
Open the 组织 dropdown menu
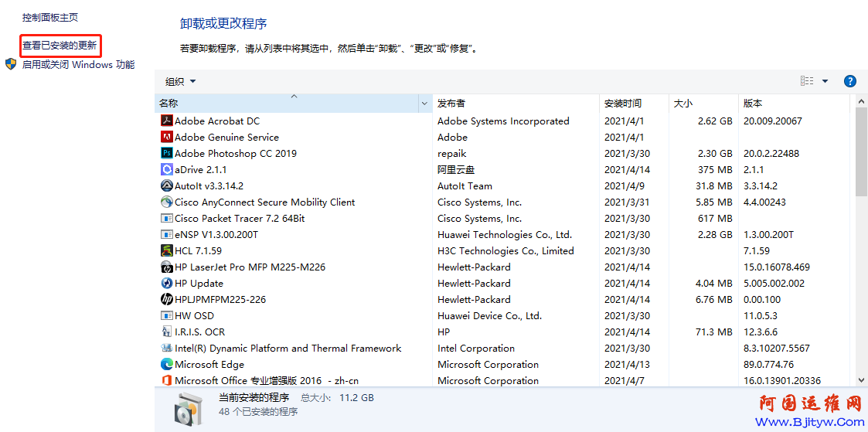tap(180, 81)
